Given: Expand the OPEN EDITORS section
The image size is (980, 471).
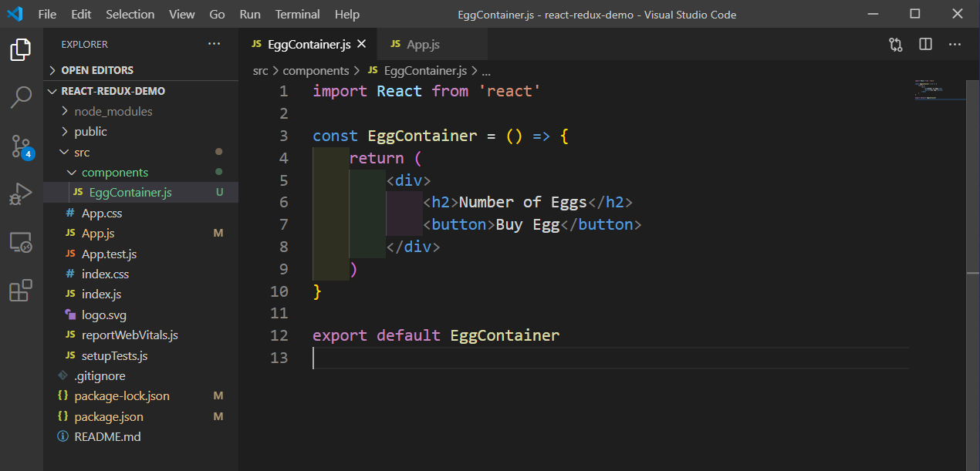Looking at the screenshot, I should [140, 70].
